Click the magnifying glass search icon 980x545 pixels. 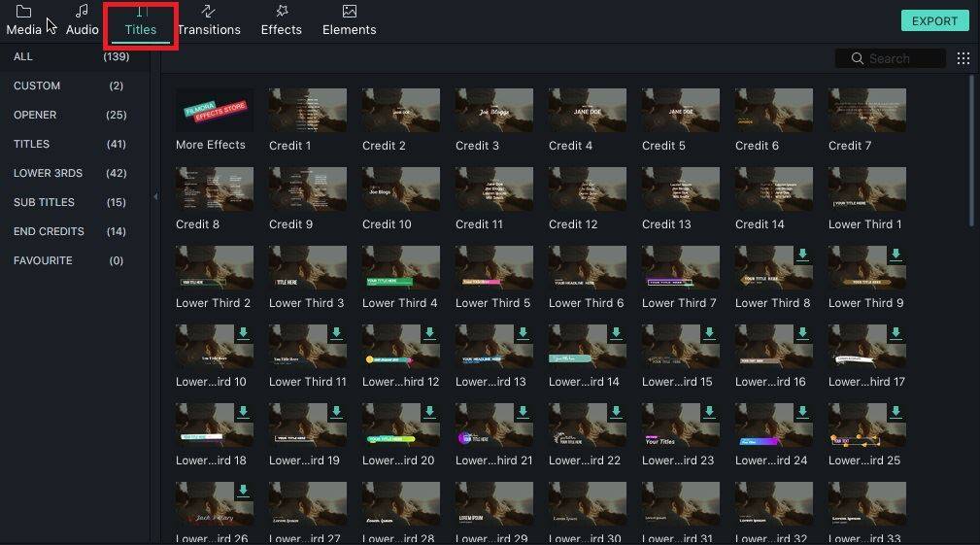pos(857,58)
